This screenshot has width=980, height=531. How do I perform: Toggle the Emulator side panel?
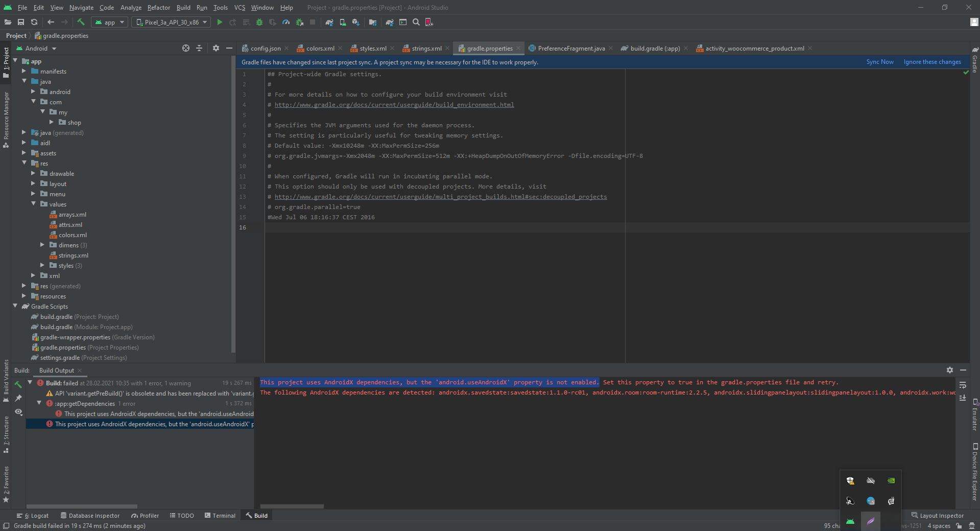click(x=975, y=414)
